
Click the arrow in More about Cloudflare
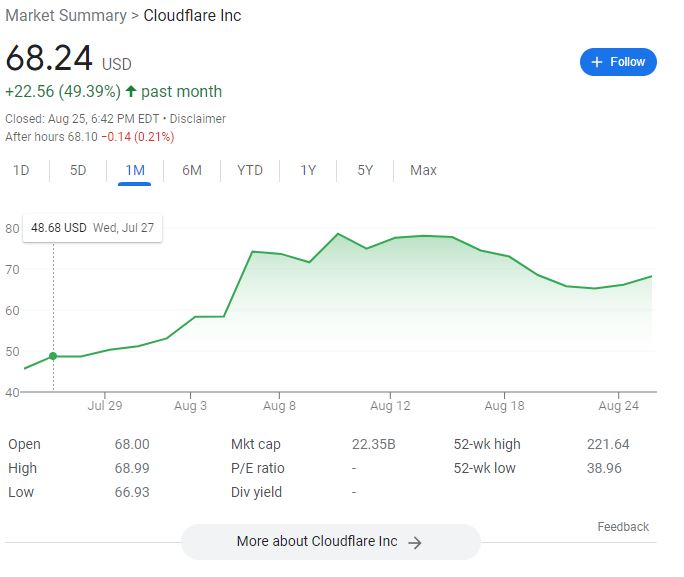(415, 543)
